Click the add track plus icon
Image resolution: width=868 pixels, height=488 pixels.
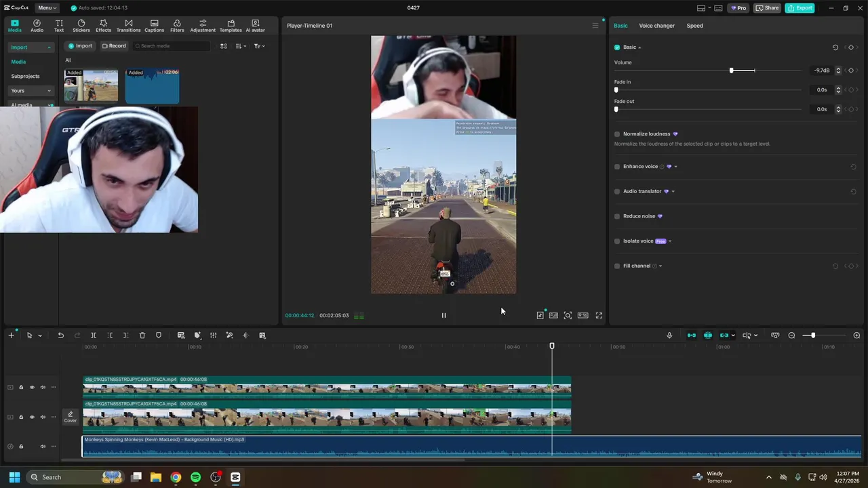(11, 335)
